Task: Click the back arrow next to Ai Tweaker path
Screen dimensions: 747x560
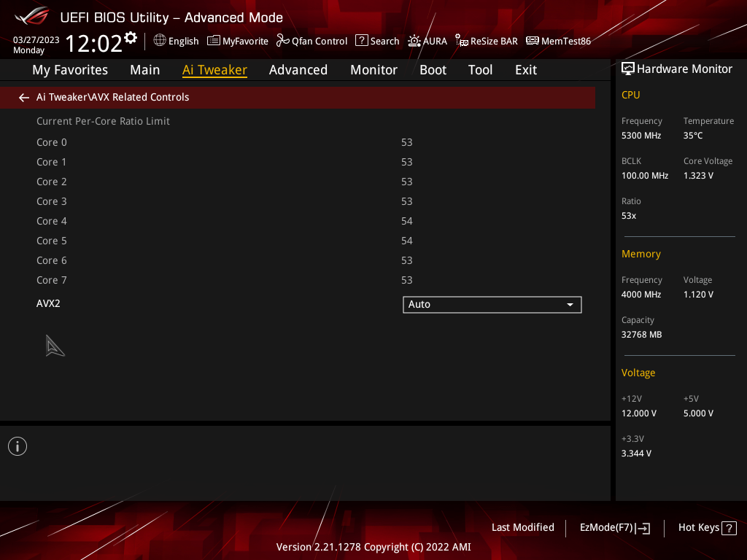Action: [24, 98]
